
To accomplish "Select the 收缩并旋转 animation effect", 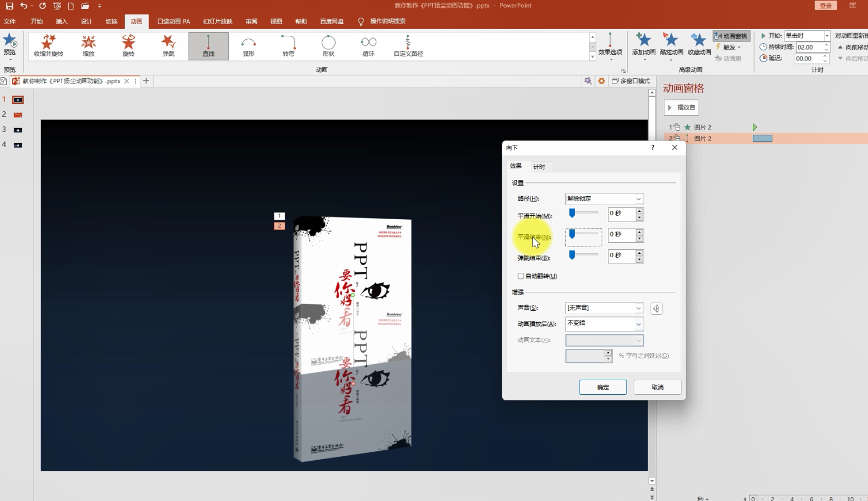I will [49, 46].
